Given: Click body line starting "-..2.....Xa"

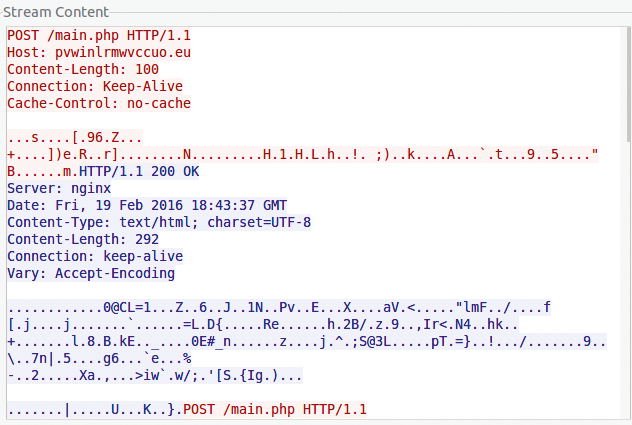Looking at the screenshot, I should pyautogui.click(x=155, y=375).
